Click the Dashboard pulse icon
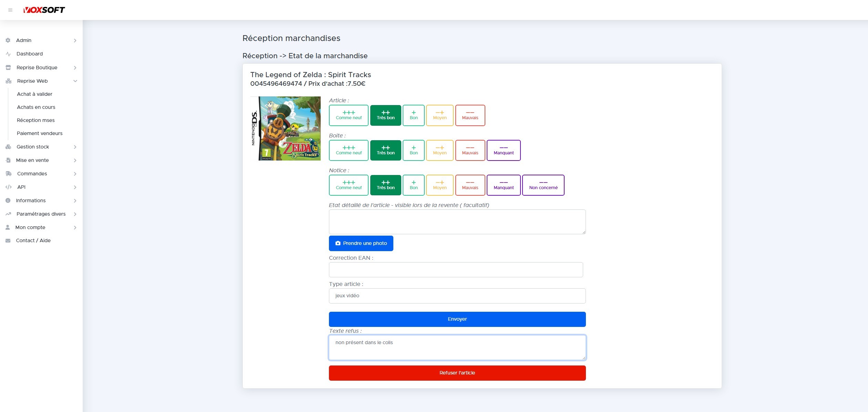 tap(8, 54)
